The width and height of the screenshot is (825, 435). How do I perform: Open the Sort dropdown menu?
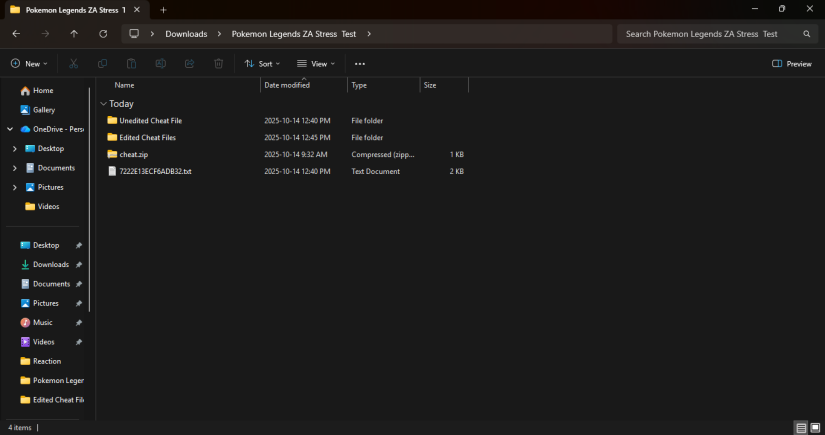tap(262, 64)
